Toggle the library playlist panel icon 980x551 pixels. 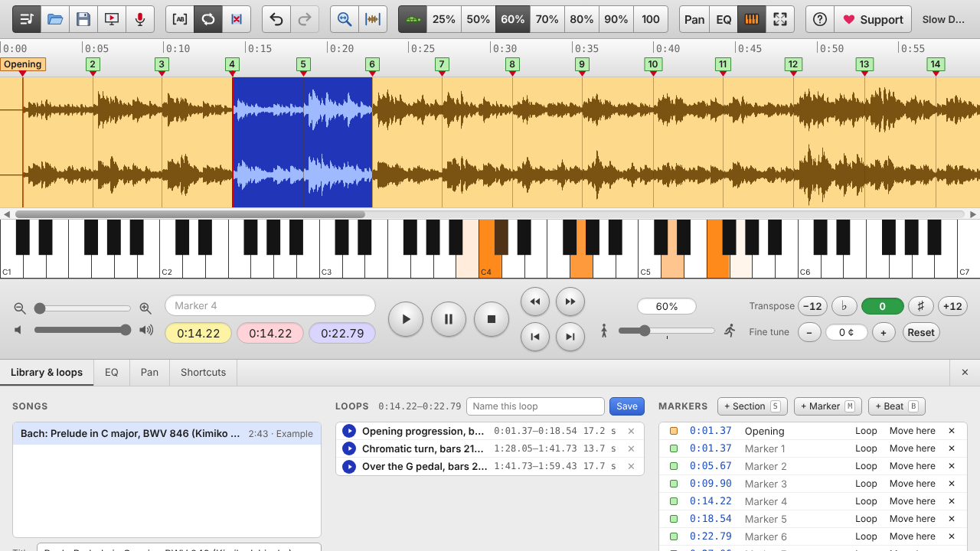point(27,19)
